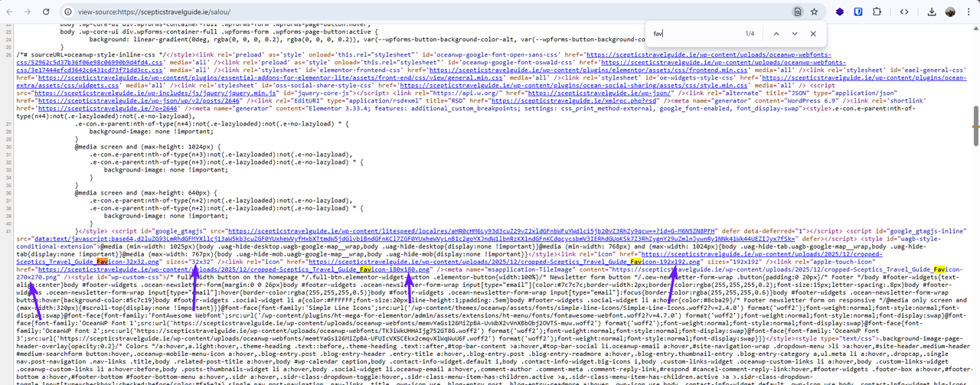Open the purple hexagon extension
This screenshot has height=385, width=980.
point(840,12)
